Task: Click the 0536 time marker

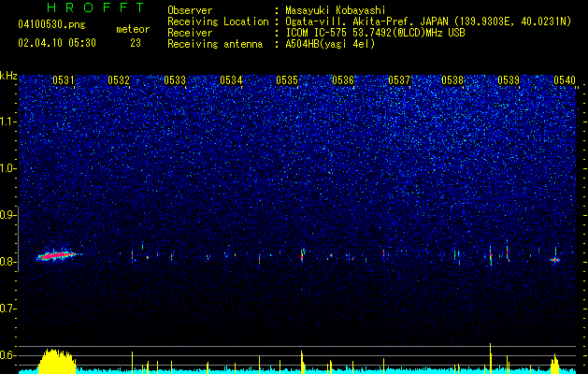Action: point(343,79)
